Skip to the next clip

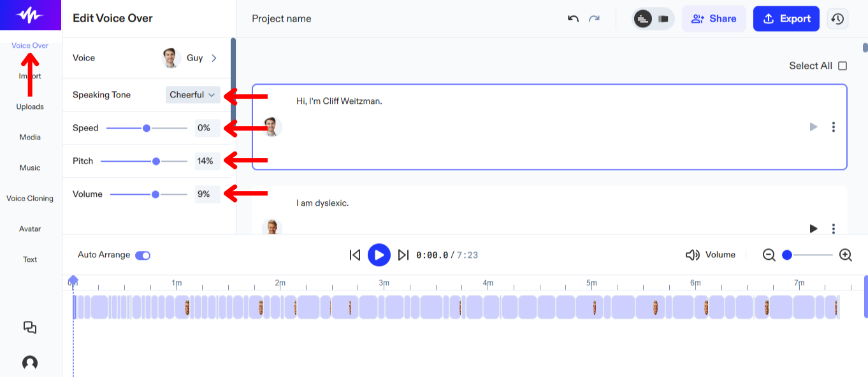point(403,255)
